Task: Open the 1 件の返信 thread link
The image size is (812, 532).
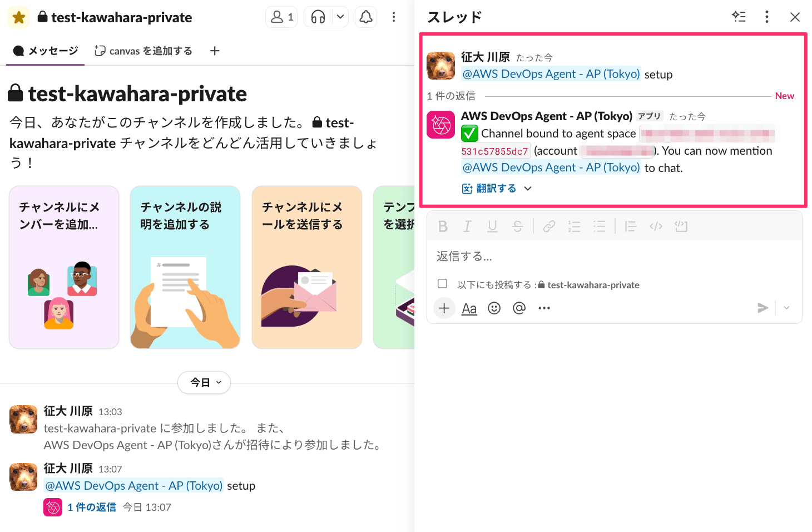Action: pyautogui.click(x=92, y=508)
